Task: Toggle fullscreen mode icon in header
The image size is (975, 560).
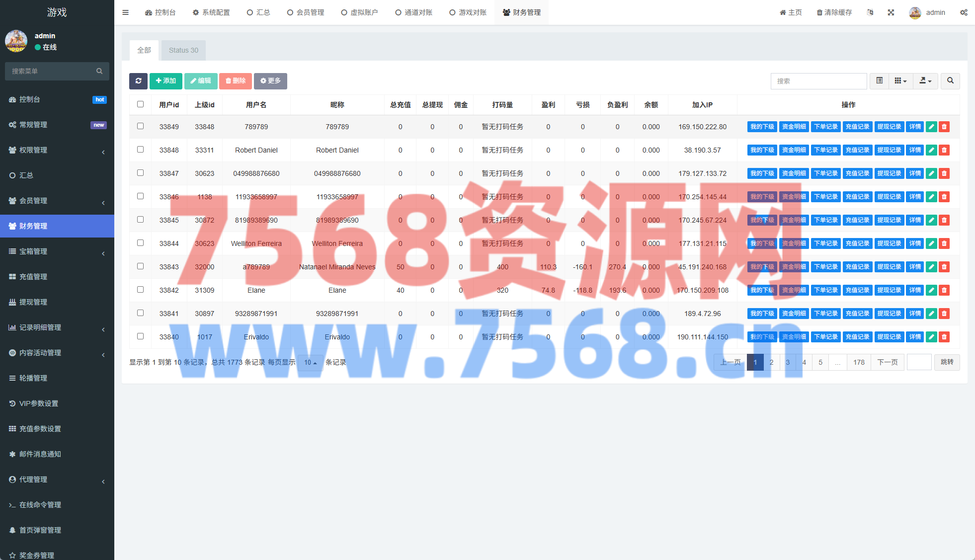Action: (891, 12)
